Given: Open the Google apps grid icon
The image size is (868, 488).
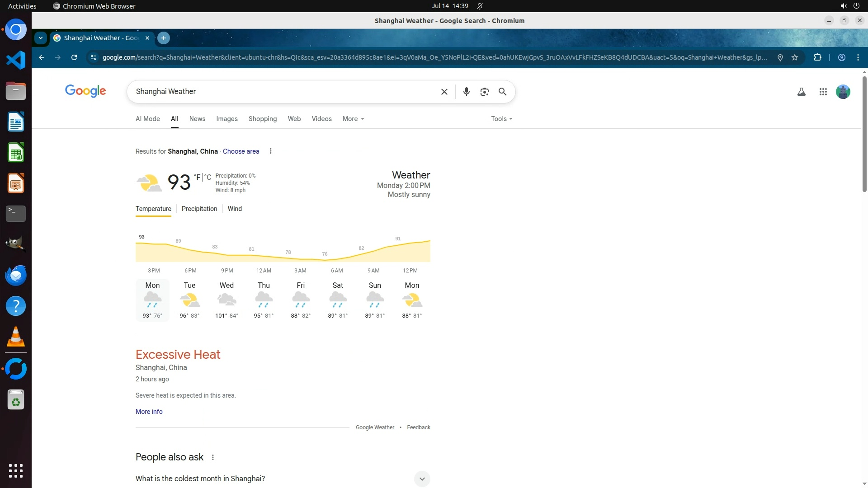Looking at the screenshot, I should coord(823,92).
